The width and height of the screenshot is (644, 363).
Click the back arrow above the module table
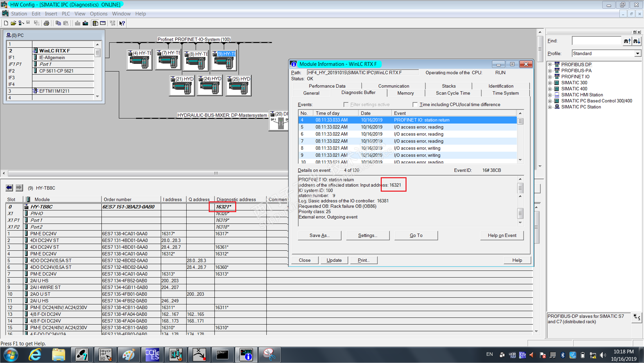9,188
